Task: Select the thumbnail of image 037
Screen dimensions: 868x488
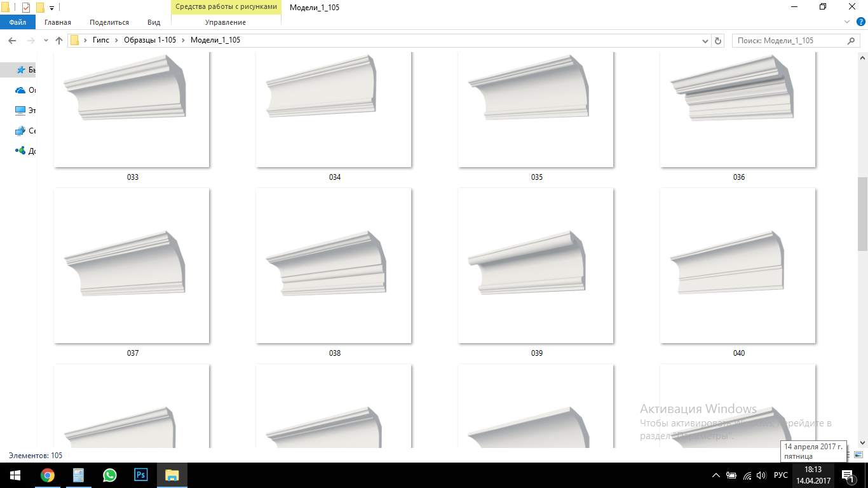Action: [132, 266]
